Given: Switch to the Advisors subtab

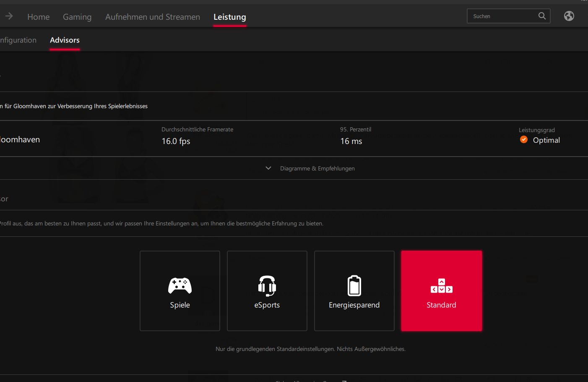Looking at the screenshot, I should click(65, 40).
